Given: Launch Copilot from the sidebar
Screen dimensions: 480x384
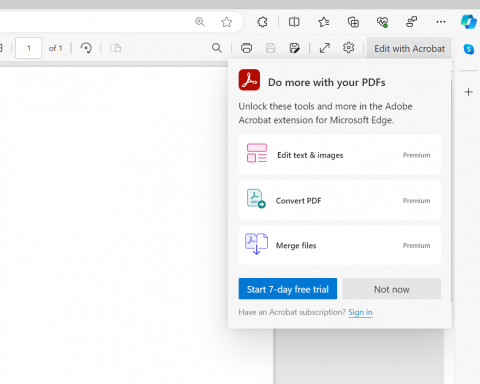Looking at the screenshot, I should click(x=469, y=22).
